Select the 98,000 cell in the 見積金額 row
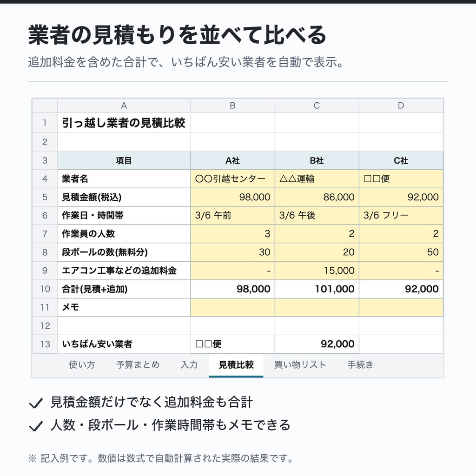476x476 pixels. click(232, 197)
